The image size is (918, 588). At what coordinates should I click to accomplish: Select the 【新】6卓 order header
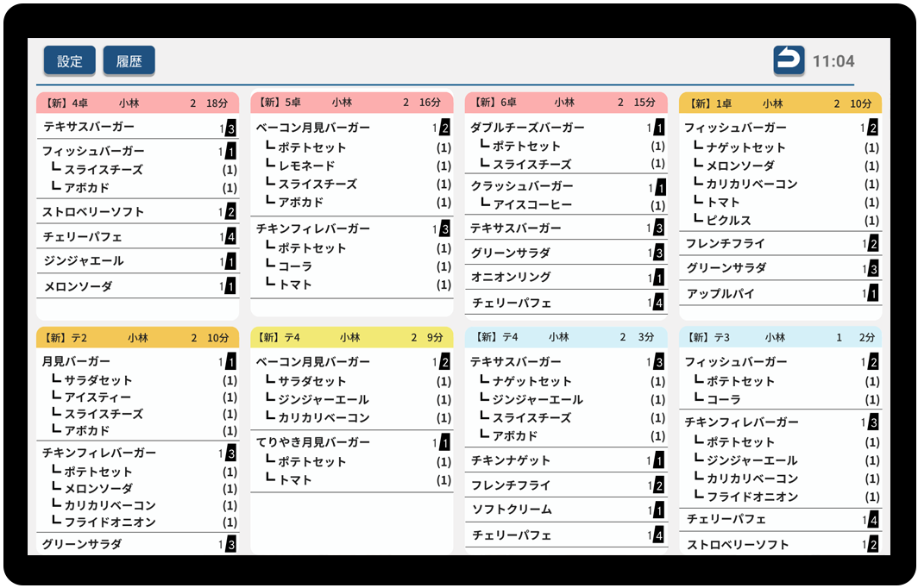point(566,103)
